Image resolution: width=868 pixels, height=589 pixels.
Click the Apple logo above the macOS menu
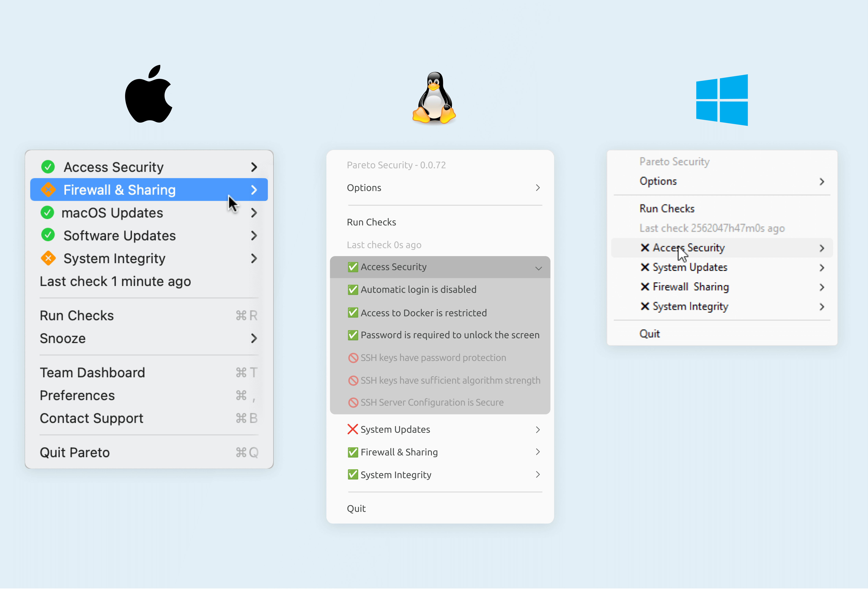coord(149,94)
